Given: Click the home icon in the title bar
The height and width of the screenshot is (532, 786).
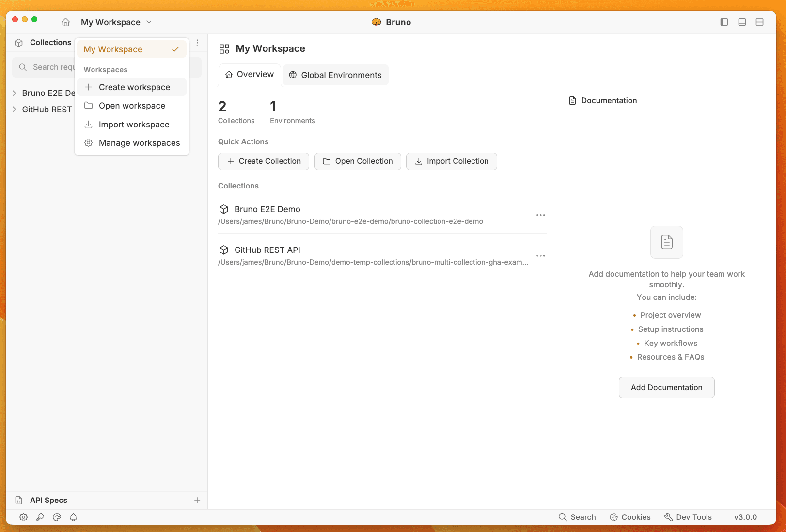Looking at the screenshot, I should [65, 22].
